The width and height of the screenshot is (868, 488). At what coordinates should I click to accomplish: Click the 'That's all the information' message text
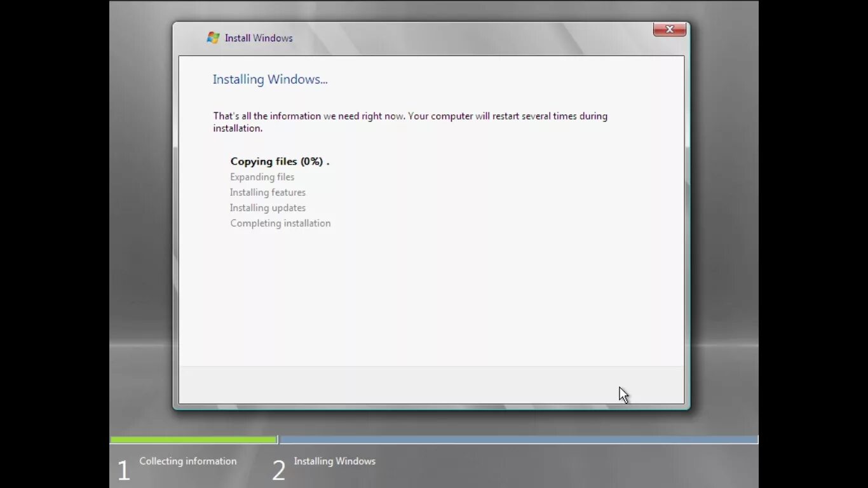(x=410, y=122)
